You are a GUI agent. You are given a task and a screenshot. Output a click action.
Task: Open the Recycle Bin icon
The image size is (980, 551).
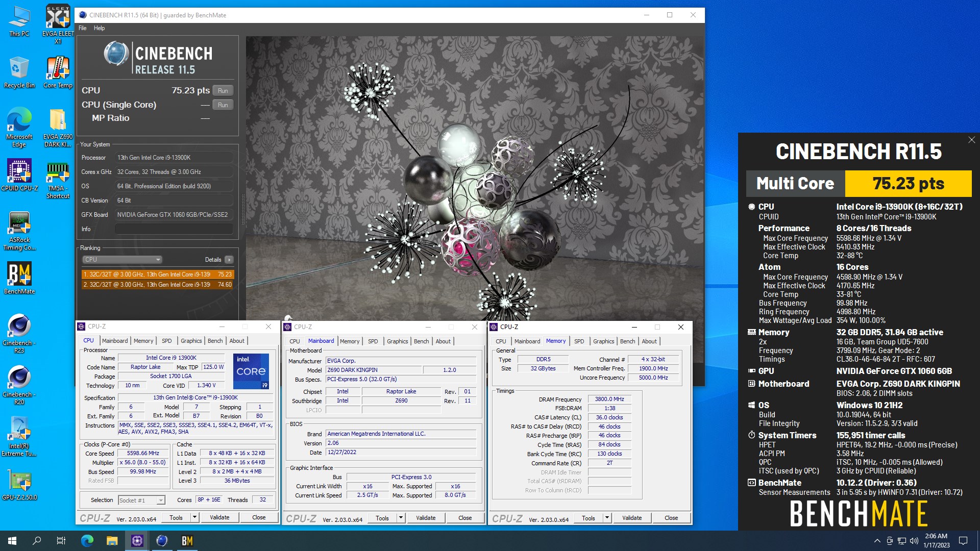point(19,72)
